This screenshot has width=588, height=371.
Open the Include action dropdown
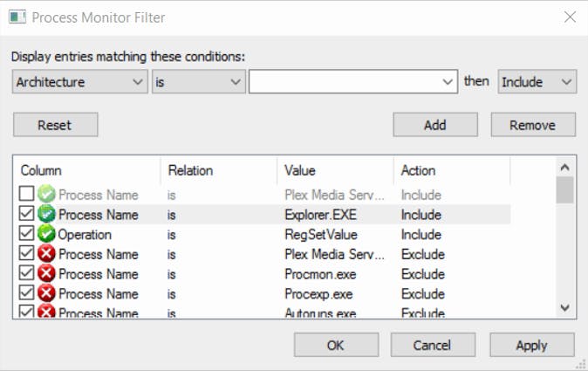pyautogui.click(x=537, y=82)
